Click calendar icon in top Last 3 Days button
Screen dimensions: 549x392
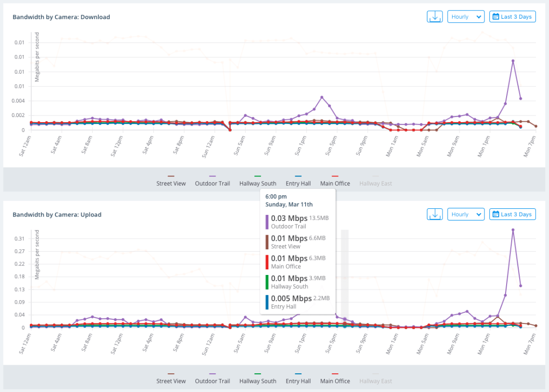[x=495, y=17]
